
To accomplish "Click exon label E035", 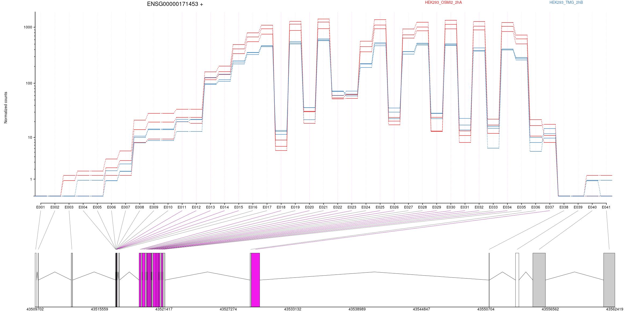I will pos(521,207).
